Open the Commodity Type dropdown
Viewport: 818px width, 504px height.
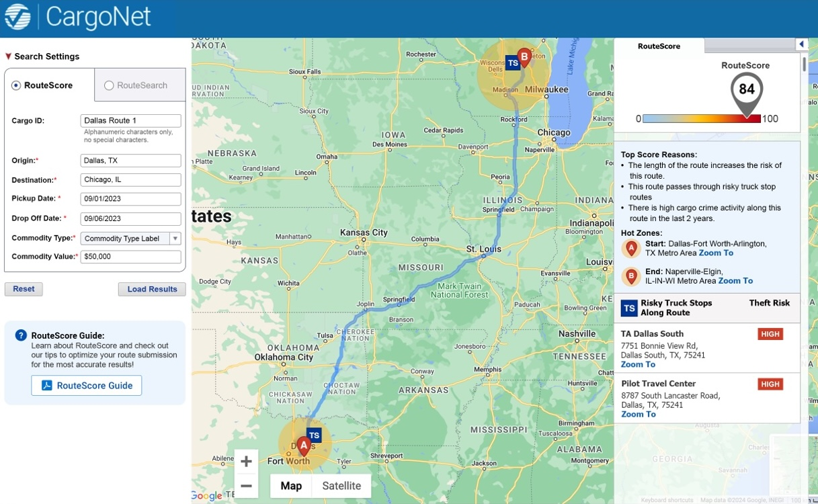tap(175, 238)
